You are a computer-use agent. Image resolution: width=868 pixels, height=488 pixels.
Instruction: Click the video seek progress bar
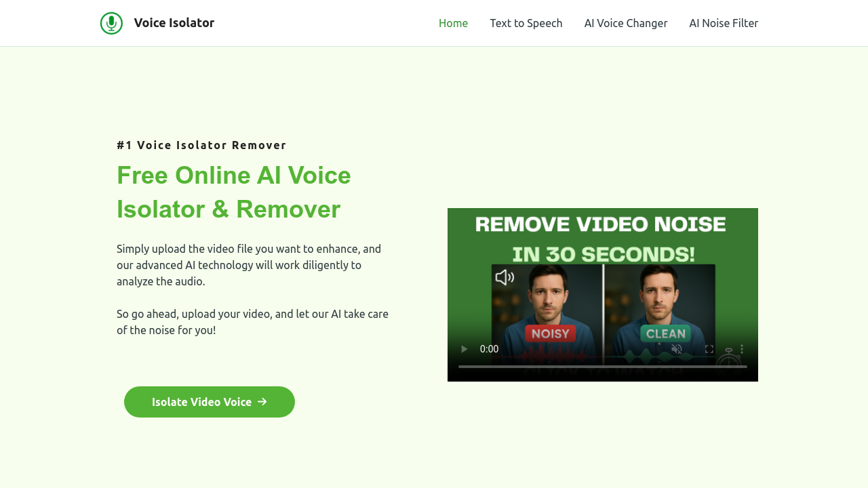pyautogui.click(x=602, y=366)
